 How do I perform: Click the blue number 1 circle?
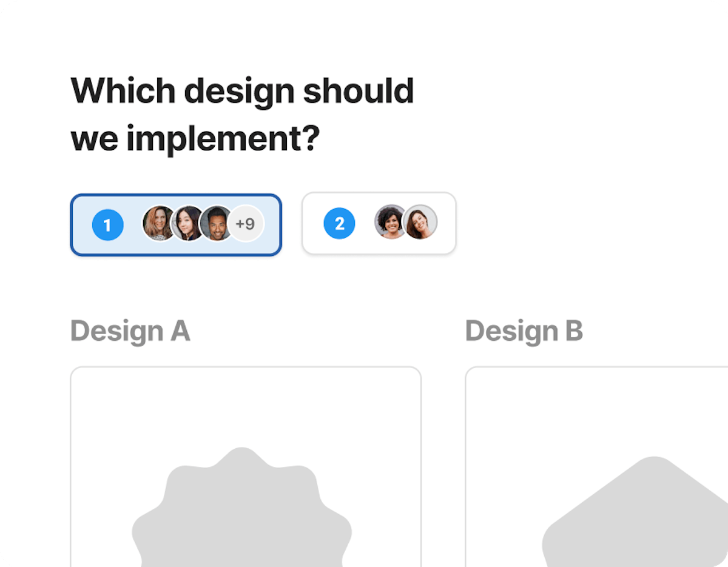[x=107, y=225]
